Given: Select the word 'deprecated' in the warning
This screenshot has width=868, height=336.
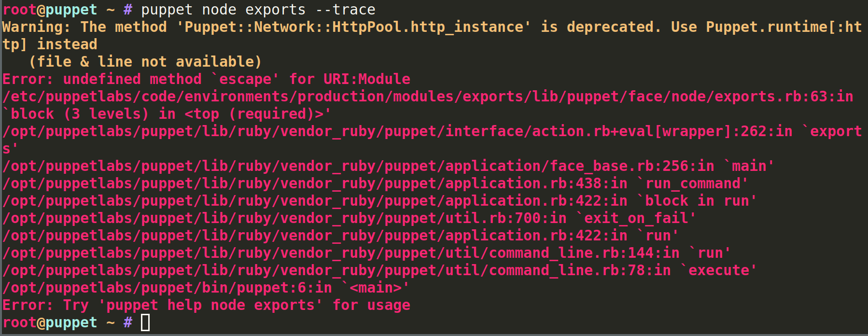Looking at the screenshot, I should 610,27.
